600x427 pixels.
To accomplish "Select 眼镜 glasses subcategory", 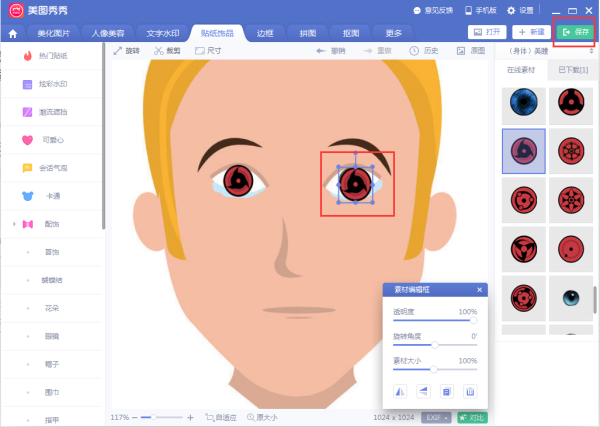I will (52, 336).
